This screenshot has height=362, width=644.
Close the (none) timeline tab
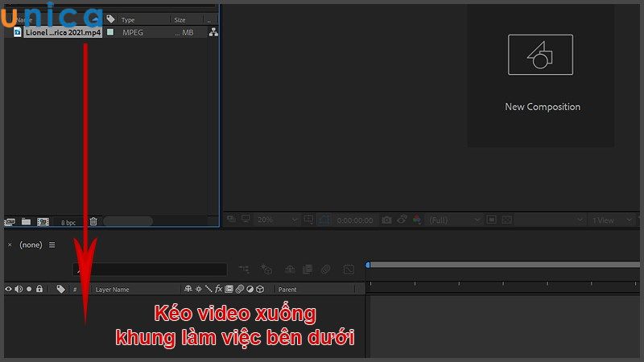coord(10,245)
